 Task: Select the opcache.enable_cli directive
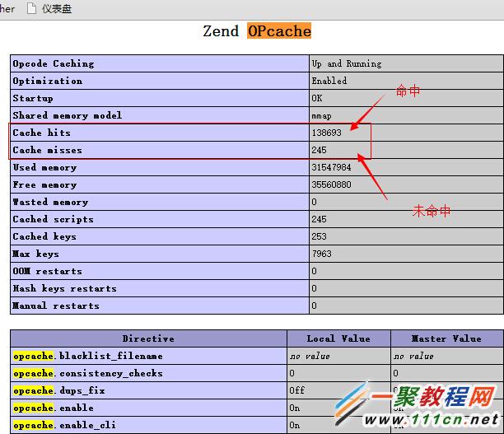[x=64, y=425]
